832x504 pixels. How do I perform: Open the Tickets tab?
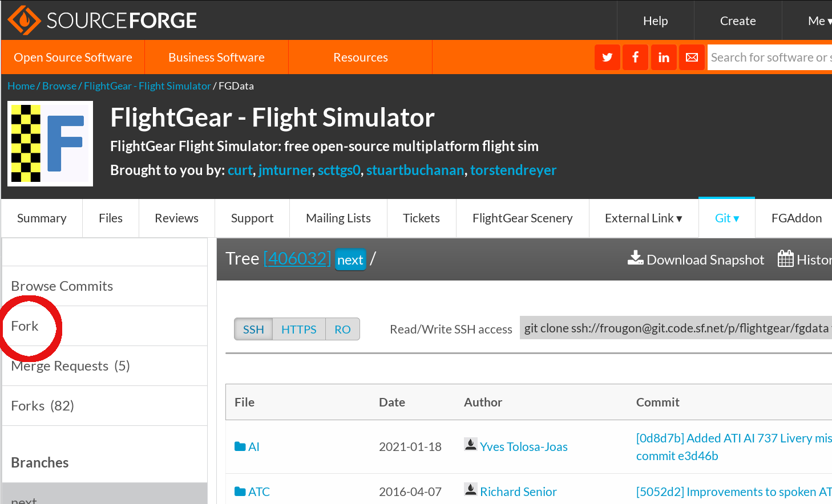pyautogui.click(x=421, y=218)
